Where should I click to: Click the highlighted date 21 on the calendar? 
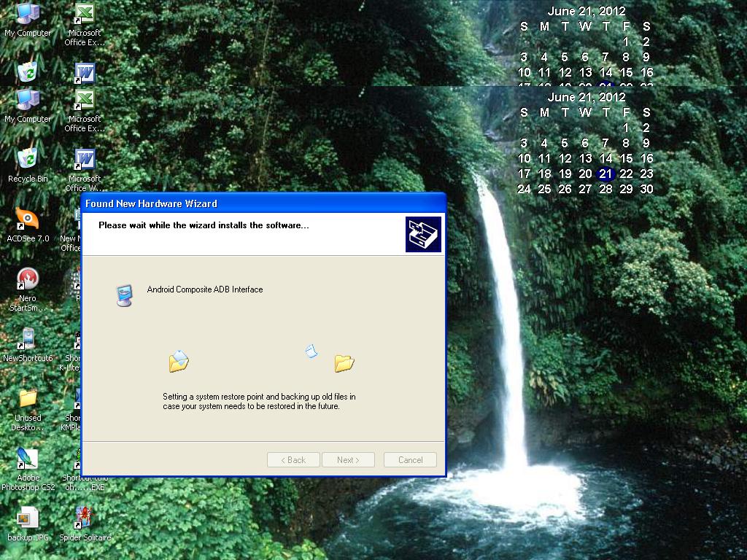(x=605, y=174)
